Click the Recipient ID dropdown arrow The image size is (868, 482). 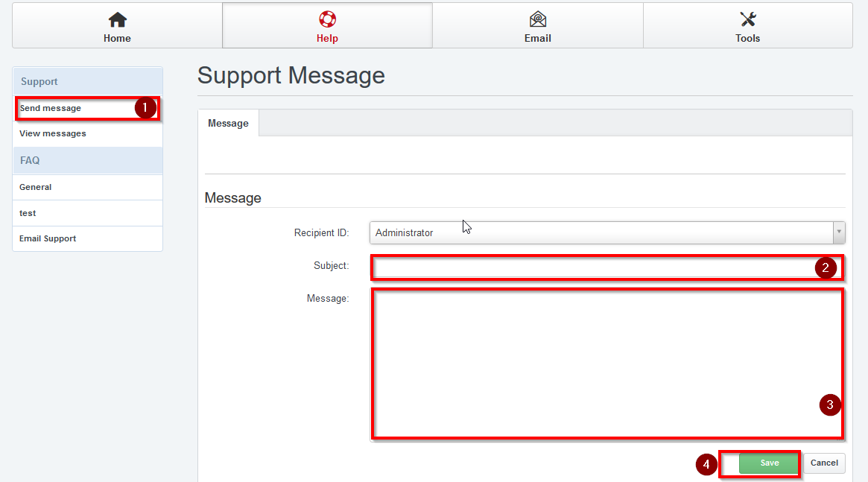(x=839, y=233)
